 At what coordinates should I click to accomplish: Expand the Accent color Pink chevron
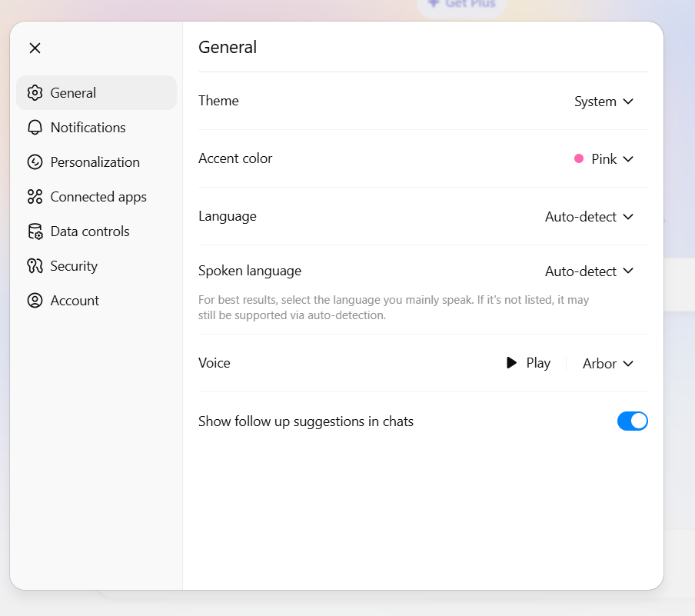(x=628, y=159)
